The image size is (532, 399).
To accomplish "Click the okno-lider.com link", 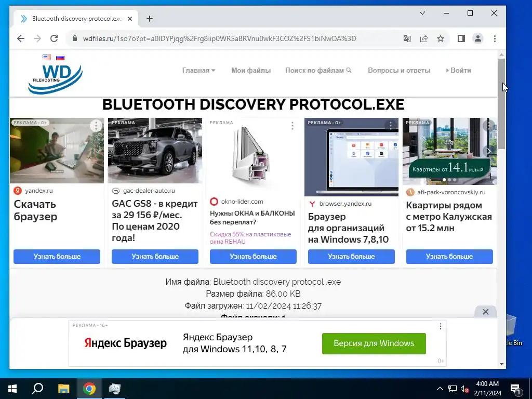I will (242, 202).
